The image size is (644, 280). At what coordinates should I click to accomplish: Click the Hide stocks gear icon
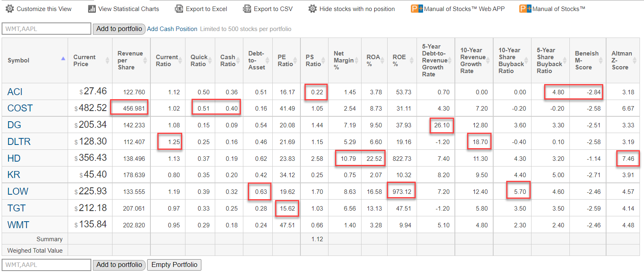point(312,9)
